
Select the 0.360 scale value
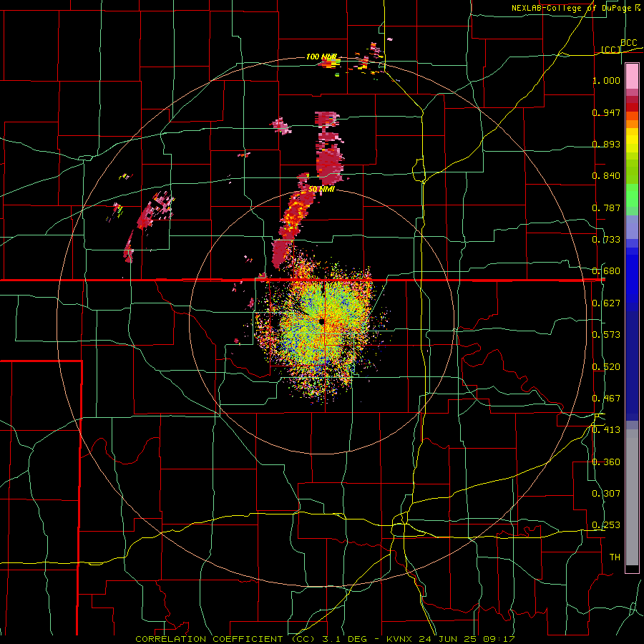point(606,462)
